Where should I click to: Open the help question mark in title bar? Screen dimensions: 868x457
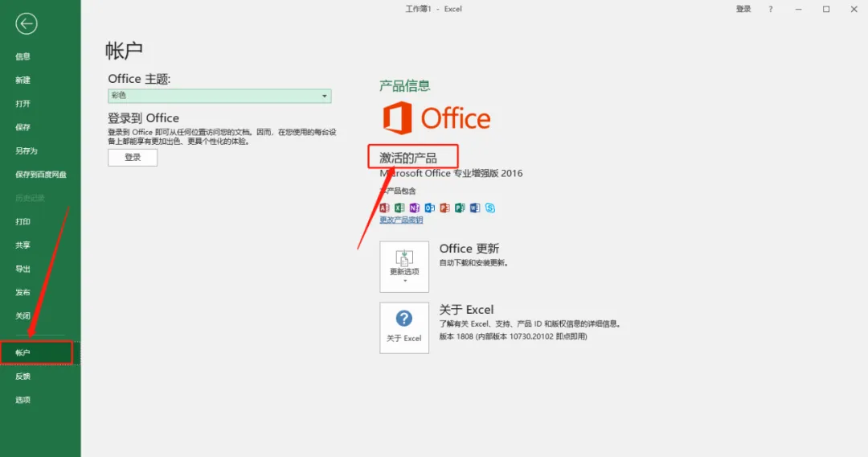pyautogui.click(x=771, y=9)
